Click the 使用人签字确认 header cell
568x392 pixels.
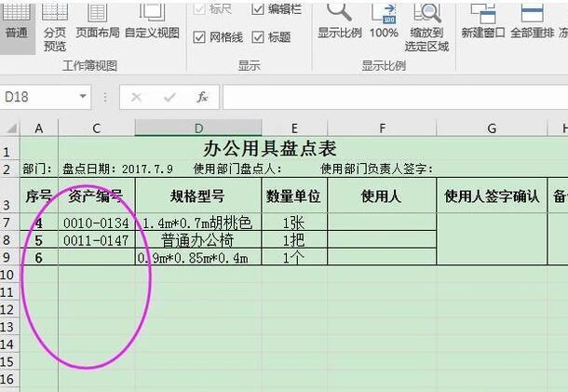click(492, 196)
